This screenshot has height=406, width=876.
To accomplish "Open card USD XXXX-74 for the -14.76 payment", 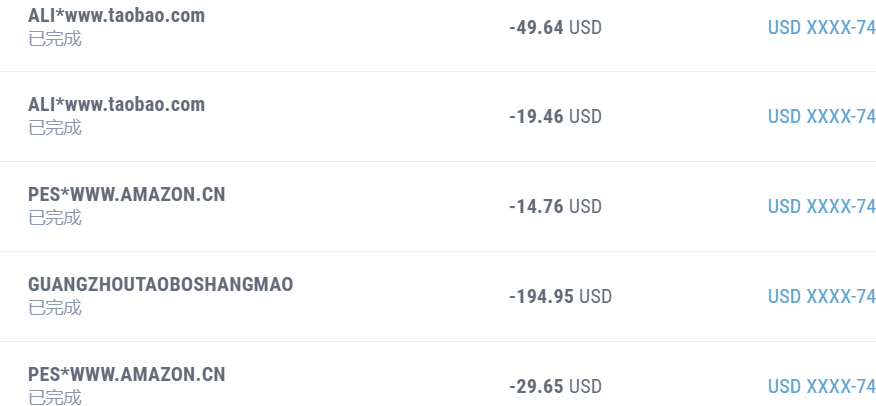I will point(821,207).
